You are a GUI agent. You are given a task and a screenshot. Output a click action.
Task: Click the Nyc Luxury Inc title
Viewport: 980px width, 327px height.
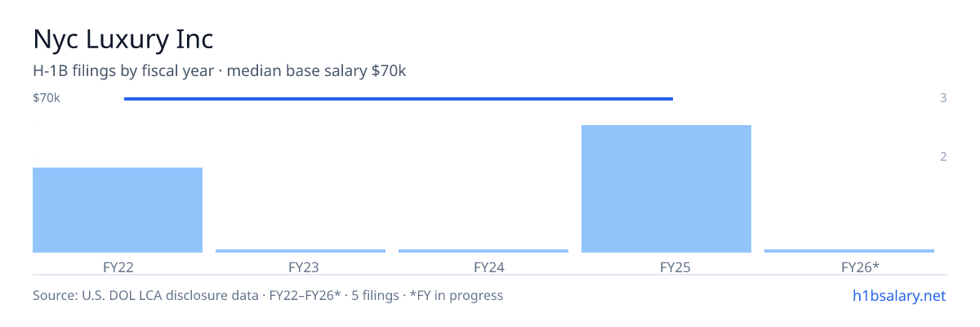pos(123,39)
